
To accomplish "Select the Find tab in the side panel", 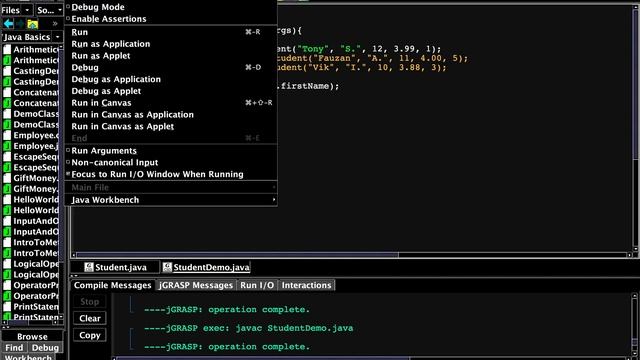I will [14, 348].
